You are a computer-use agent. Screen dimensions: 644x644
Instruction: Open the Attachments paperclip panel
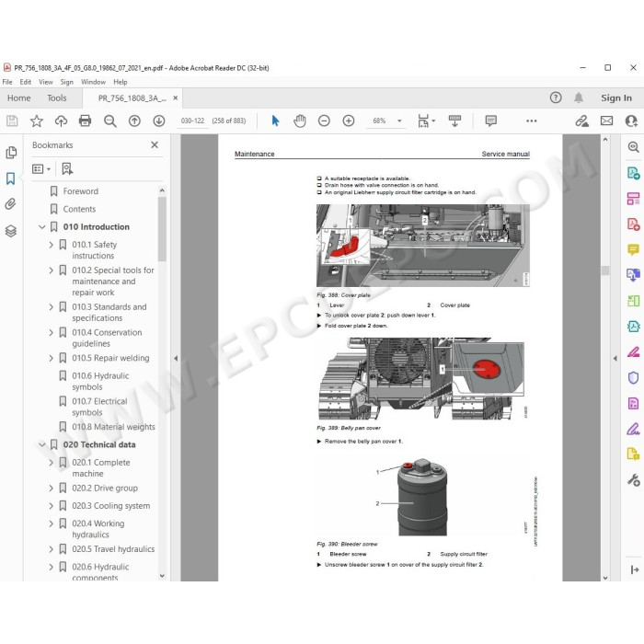[x=11, y=204]
